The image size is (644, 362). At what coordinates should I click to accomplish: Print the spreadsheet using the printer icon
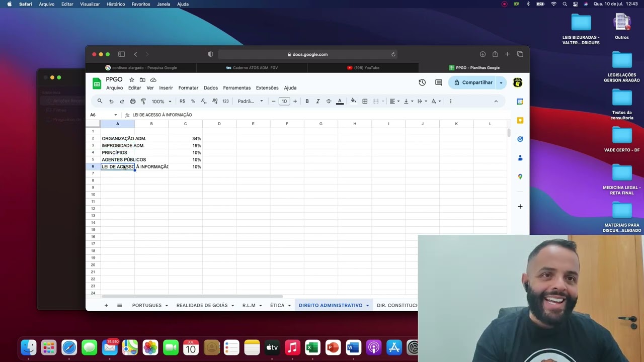click(133, 101)
